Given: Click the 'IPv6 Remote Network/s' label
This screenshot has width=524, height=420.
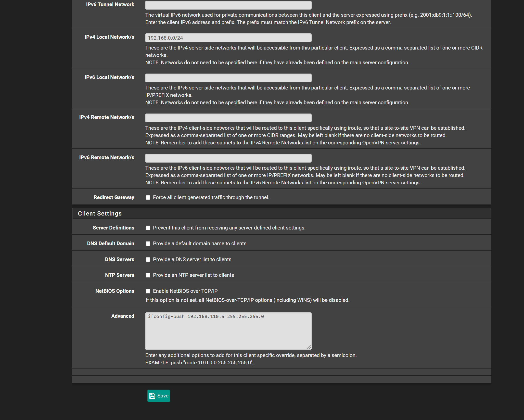Looking at the screenshot, I should [107, 157].
